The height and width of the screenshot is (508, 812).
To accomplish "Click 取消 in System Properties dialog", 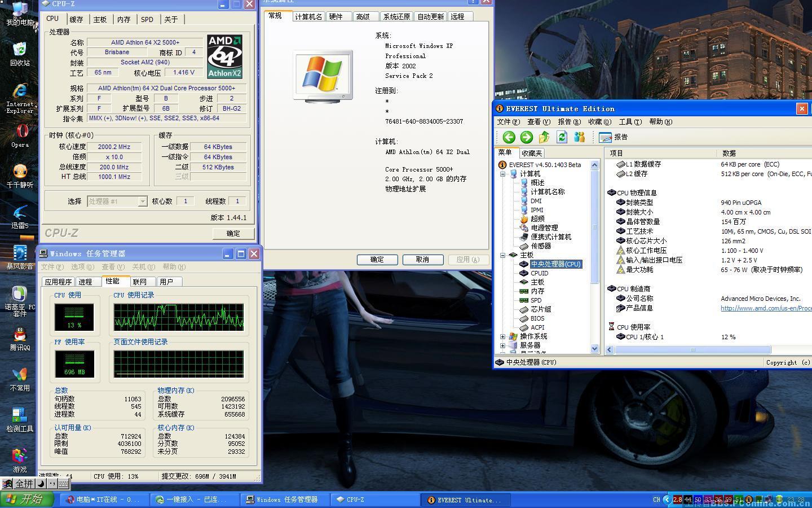I will tap(422, 260).
